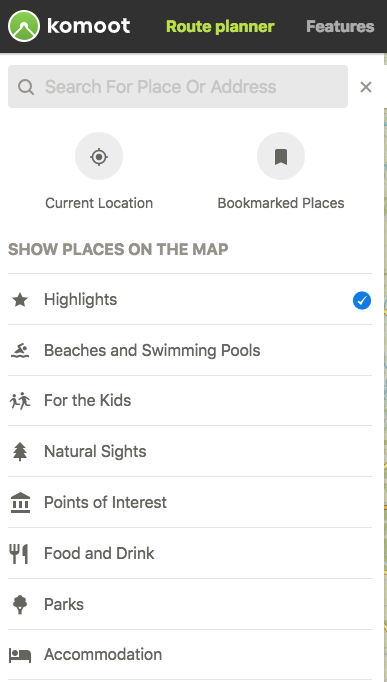Image resolution: width=387 pixels, height=682 pixels.
Task: Click the Points of Interest museum icon
Action: 20,502
